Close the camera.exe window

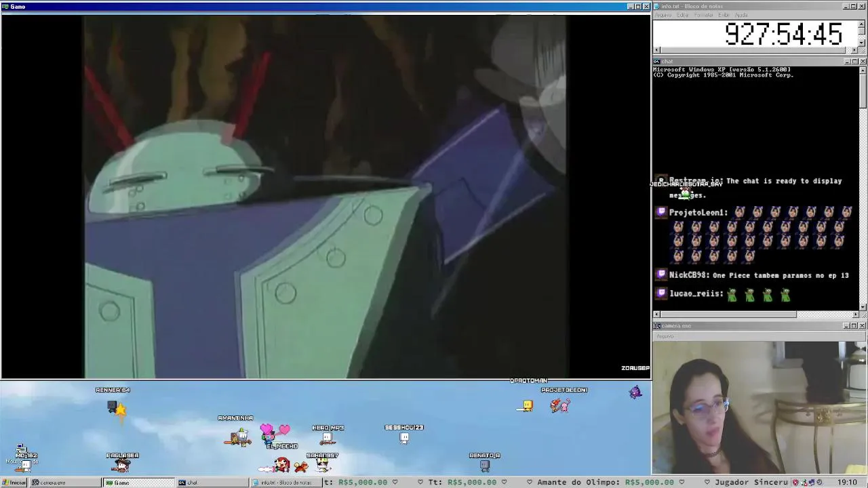tap(863, 326)
